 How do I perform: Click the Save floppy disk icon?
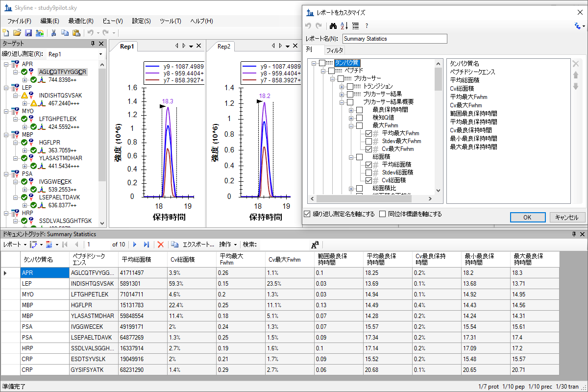28,33
